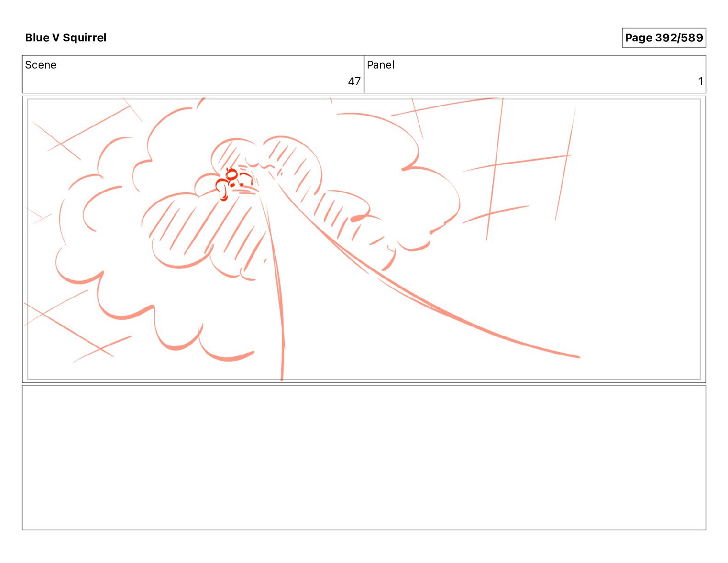The height and width of the screenshot is (563, 728).
Task: Click the 'Page 392/589' page indicator
Action: pyautogui.click(x=664, y=38)
